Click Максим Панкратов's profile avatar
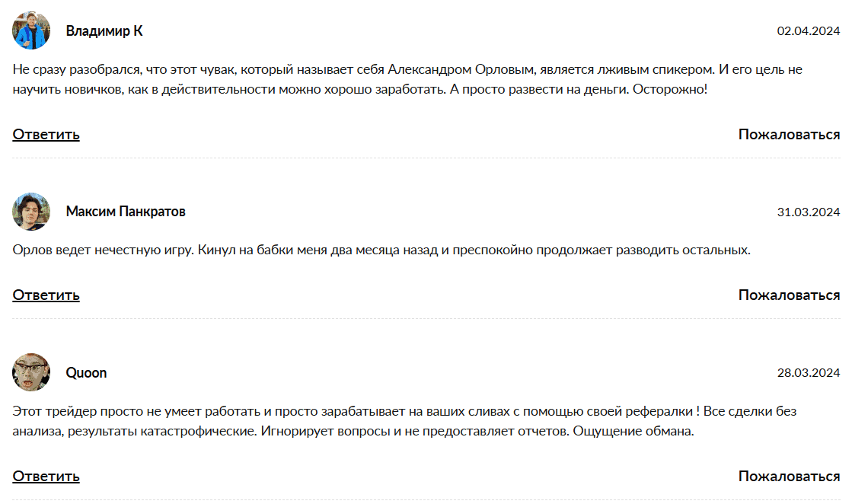 (x=31, y=212)
